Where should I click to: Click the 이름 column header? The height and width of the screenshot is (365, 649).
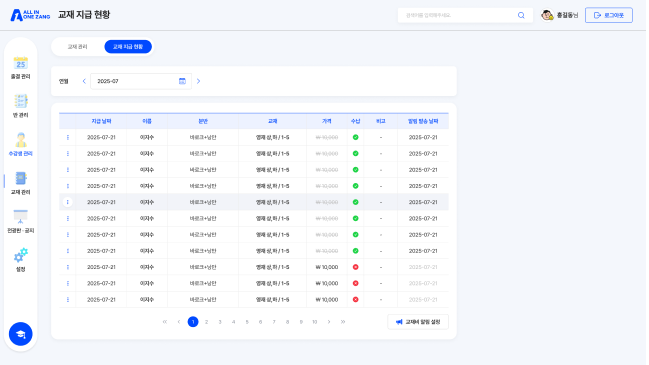pyautogui.click(x=147, y=121)
